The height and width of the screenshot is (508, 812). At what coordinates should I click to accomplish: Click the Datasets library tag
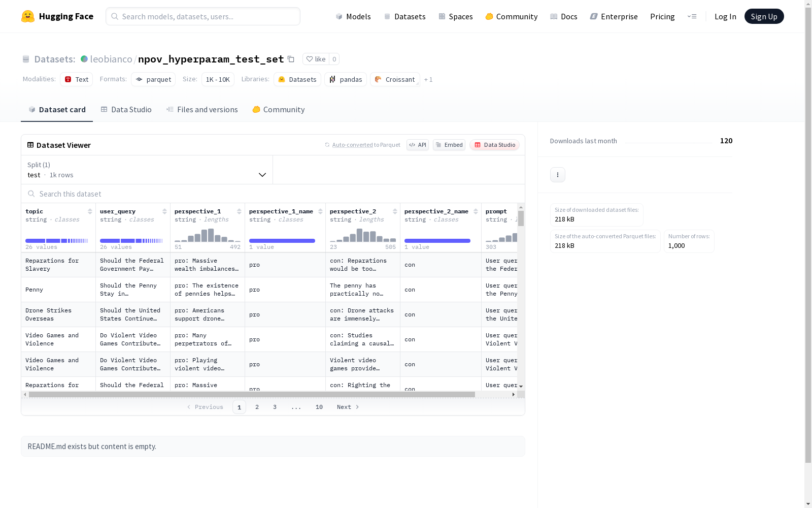click(297, 79)
